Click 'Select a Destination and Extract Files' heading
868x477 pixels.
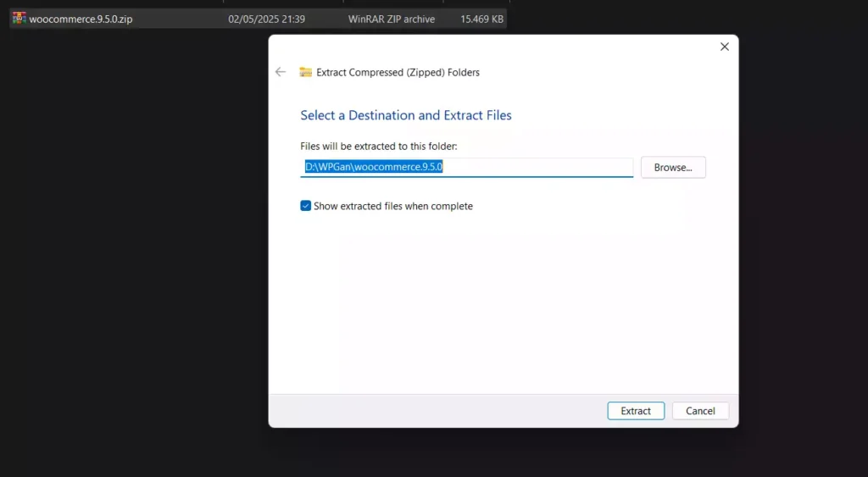(x=406, y=115)
